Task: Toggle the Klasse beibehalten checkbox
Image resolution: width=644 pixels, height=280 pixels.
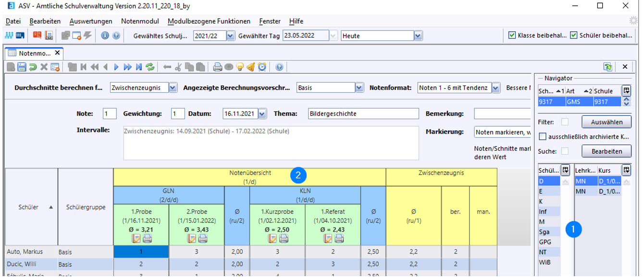Action: (512, 36)
